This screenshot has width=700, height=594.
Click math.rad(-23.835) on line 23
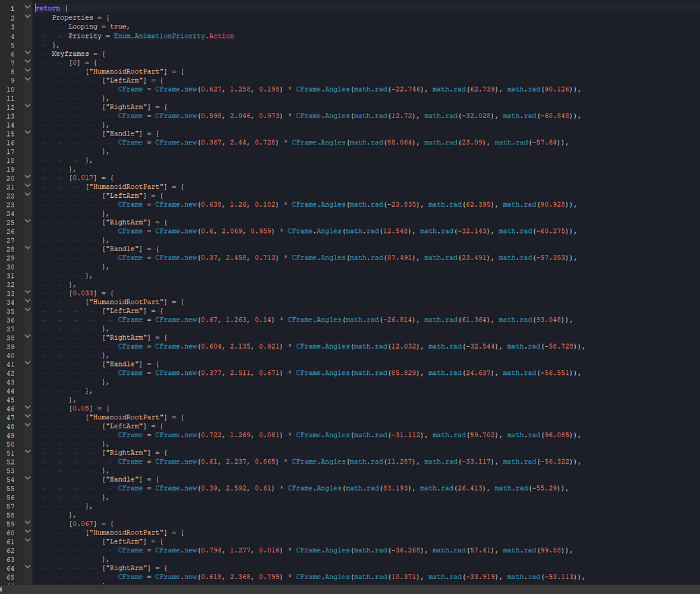(x=384, y=204)
